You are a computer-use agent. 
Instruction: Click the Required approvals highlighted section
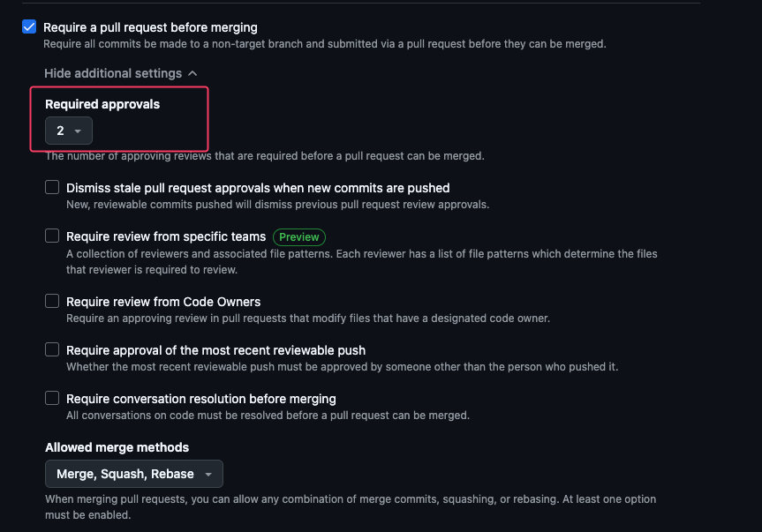pos(119,116)
